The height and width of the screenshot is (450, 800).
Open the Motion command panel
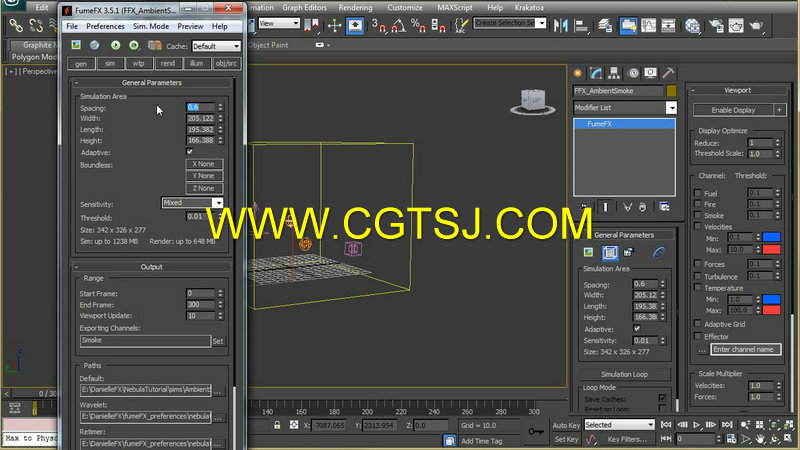click(633, 73)
